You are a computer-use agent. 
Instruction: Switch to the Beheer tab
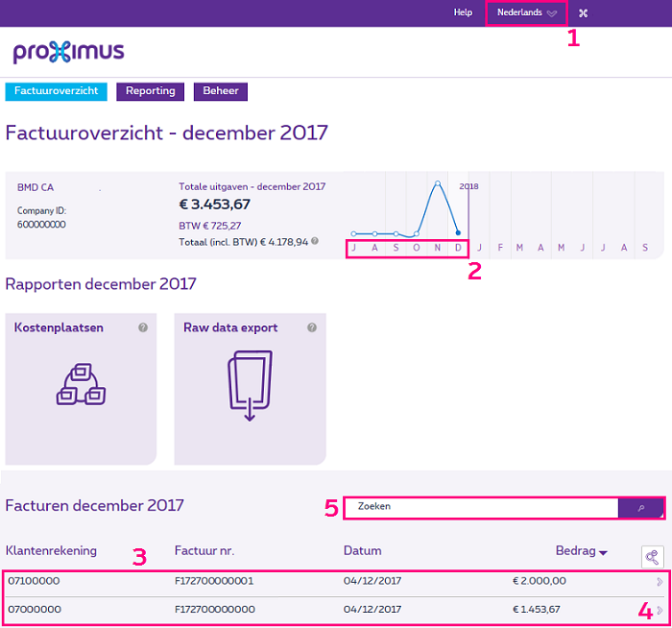[x=221, y=91]
